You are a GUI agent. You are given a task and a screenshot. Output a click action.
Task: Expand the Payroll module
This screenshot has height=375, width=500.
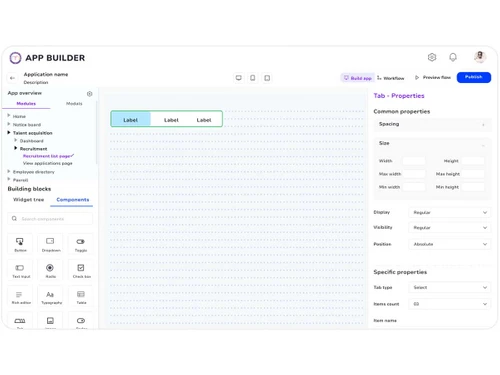coord(9,179)
